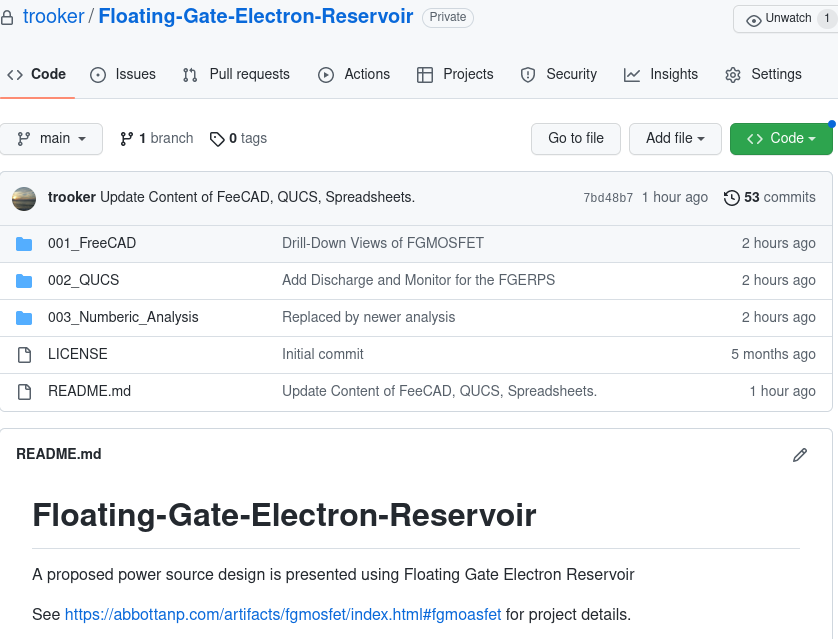Screen dimensions: 838x639
Task: Open the Insights tab
Action: coord(661,75)
